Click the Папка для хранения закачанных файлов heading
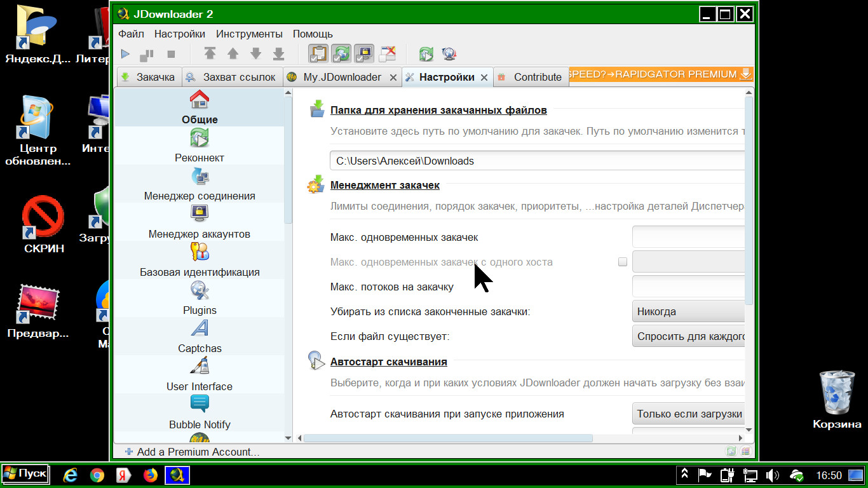 click(x=438, y=110)
